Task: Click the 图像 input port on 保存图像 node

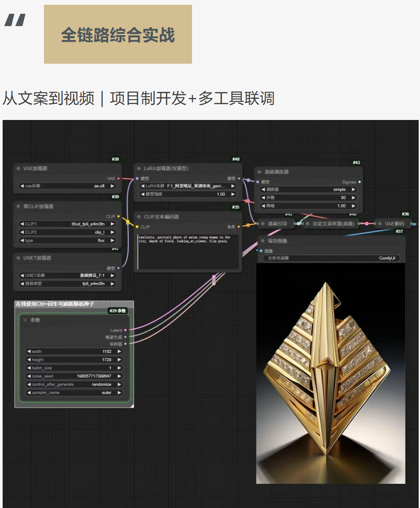Action: point(261,251)
